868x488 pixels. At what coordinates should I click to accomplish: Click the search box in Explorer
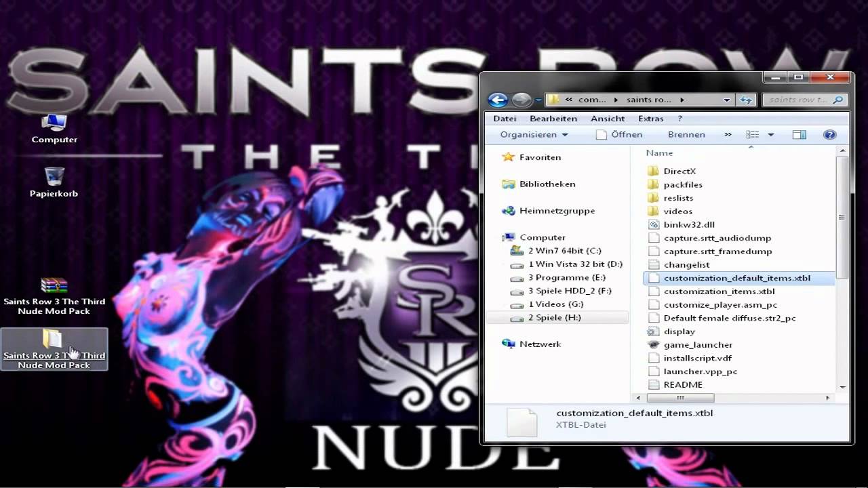point(805,100)
